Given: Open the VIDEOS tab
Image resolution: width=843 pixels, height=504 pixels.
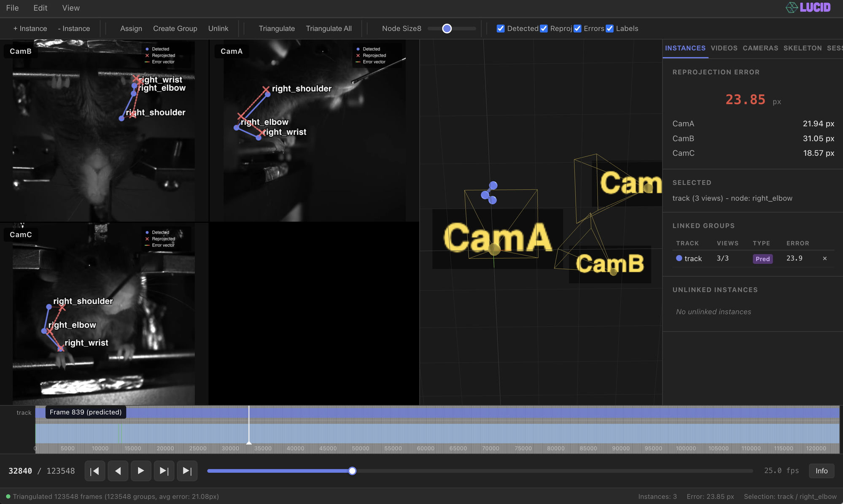Looking at the screenshot, I should pos(724,48).
